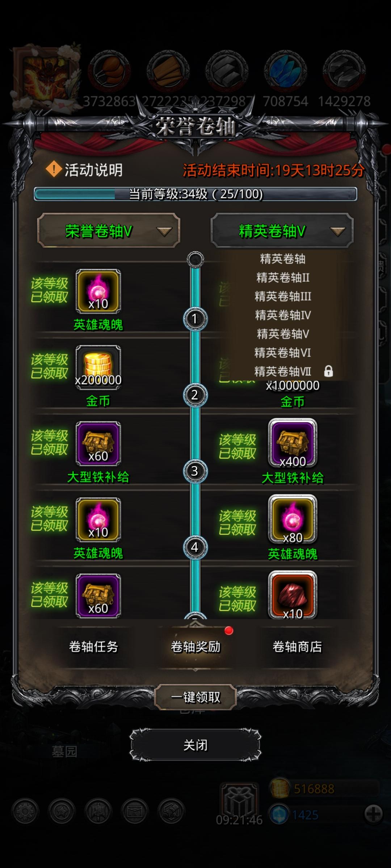Tap the 关闭 button
Image resolution: width=391 pixels, height=868 pixels.
coord(195,745)
